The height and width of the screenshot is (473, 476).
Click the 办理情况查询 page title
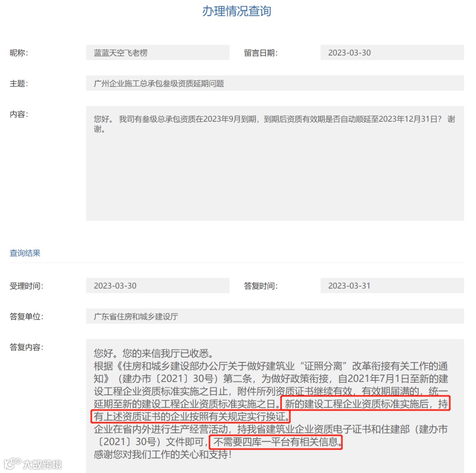(x=237, y=11)
